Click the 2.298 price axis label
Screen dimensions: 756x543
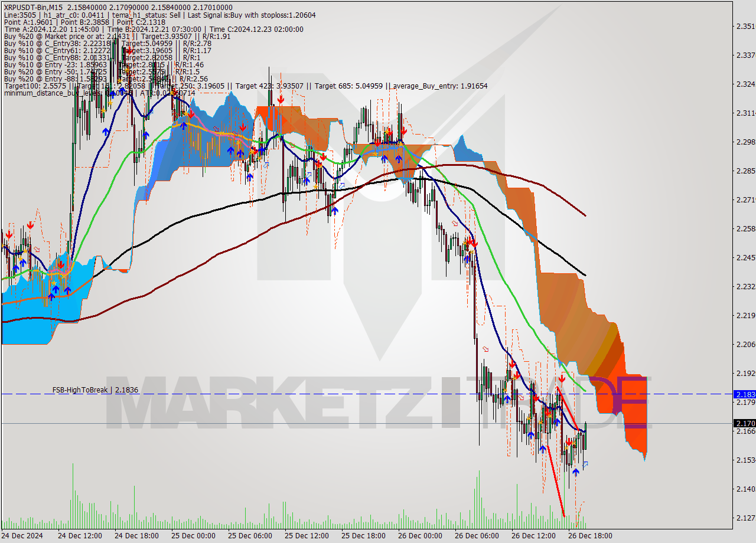745,142
